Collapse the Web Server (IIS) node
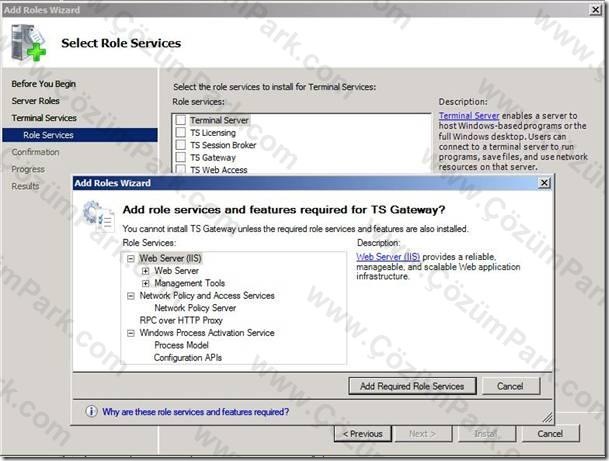This screenshot has width=609, height=461. [131, 258]
